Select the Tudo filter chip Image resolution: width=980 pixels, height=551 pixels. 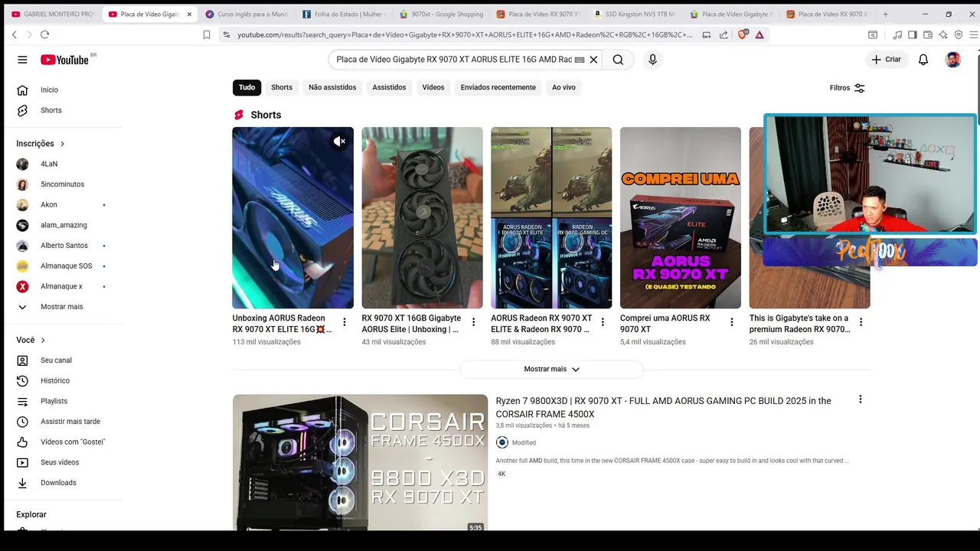pos(247,87)
